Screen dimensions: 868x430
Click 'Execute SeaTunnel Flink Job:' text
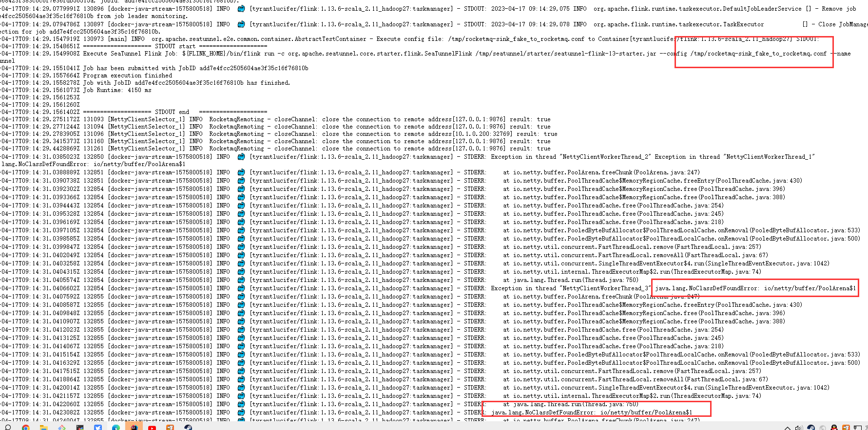[x=131, y=54]
